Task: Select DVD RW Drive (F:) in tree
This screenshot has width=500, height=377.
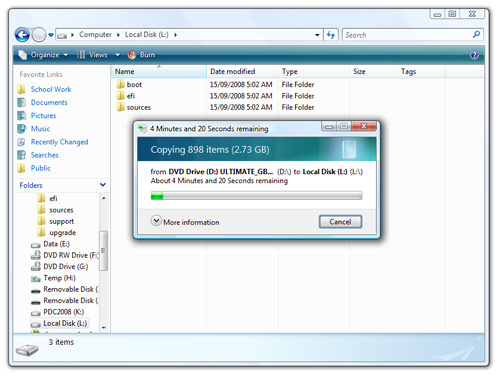Action: tap(65, 255)
